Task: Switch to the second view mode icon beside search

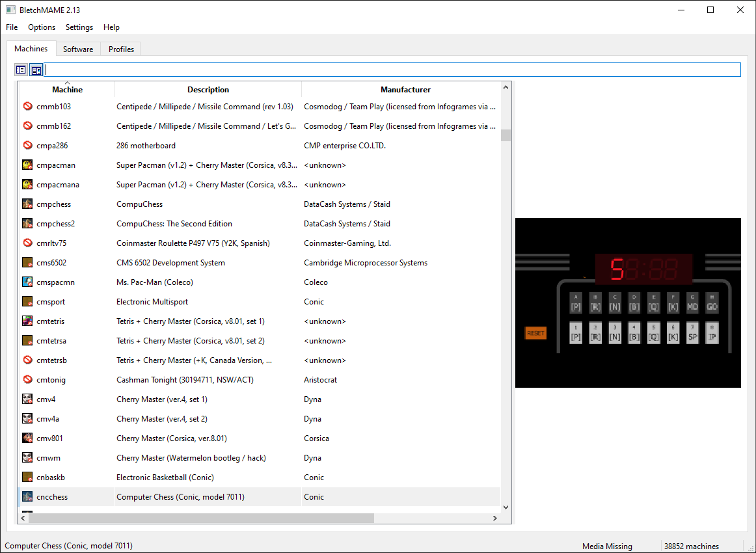Action: coord(36,70)
